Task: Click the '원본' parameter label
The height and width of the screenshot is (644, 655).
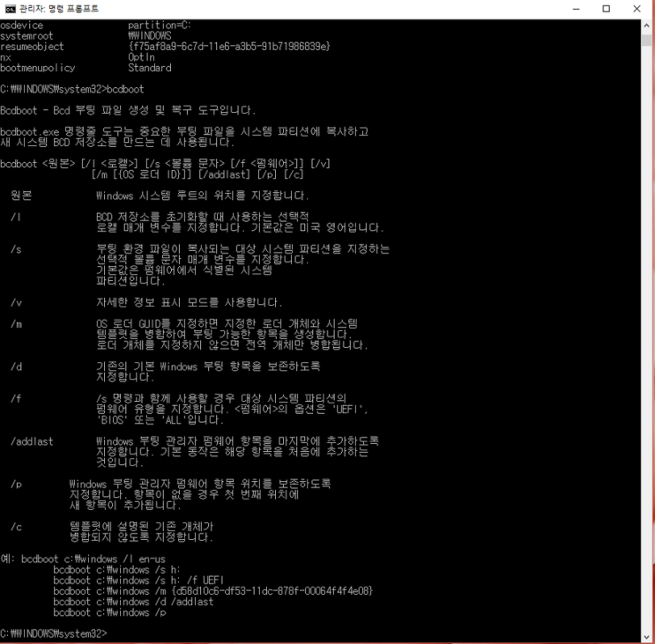Action: pyautogui.click(x=21, y=196)
